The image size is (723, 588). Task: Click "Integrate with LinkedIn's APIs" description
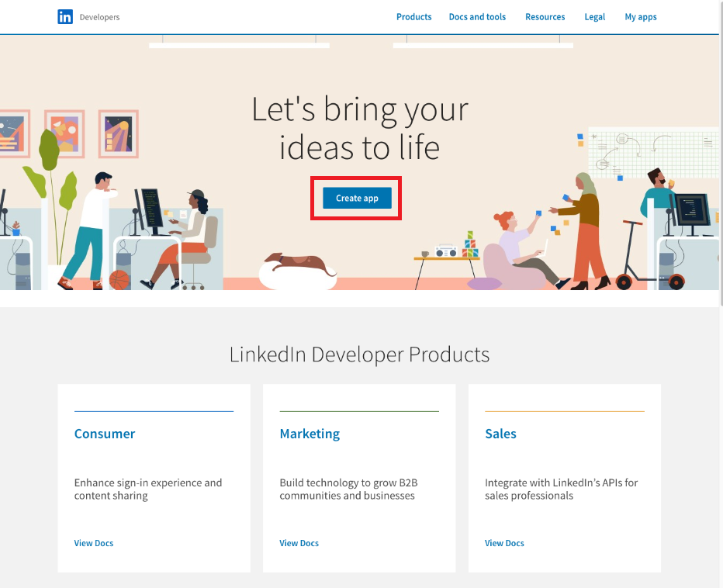coord(561,489)
